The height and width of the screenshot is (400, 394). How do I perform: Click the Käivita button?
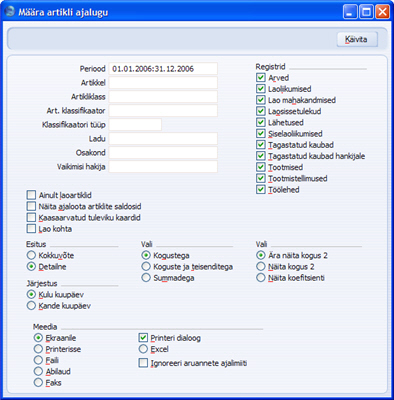tap(357, 39)
